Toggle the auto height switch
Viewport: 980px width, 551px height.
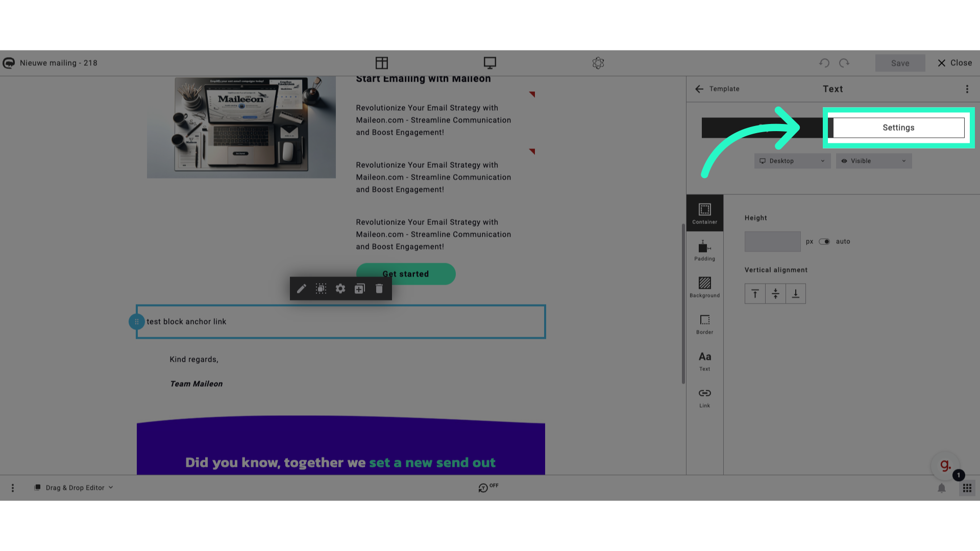[x=824, y=242]
